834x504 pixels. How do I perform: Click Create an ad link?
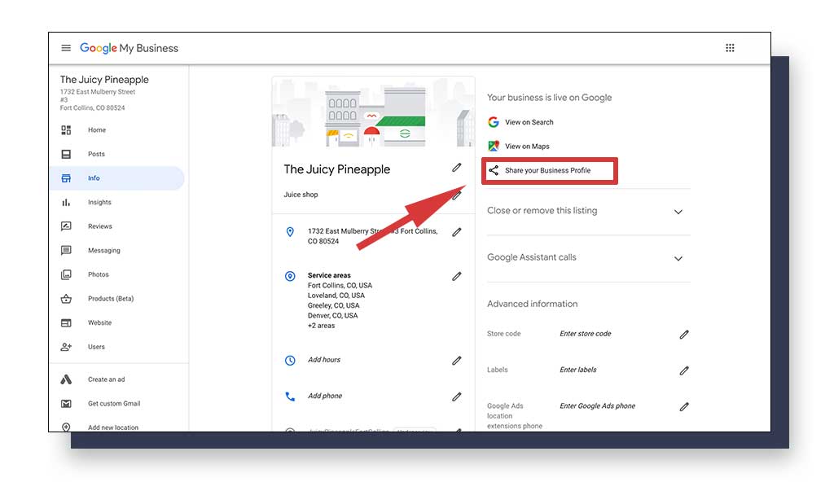107,379
